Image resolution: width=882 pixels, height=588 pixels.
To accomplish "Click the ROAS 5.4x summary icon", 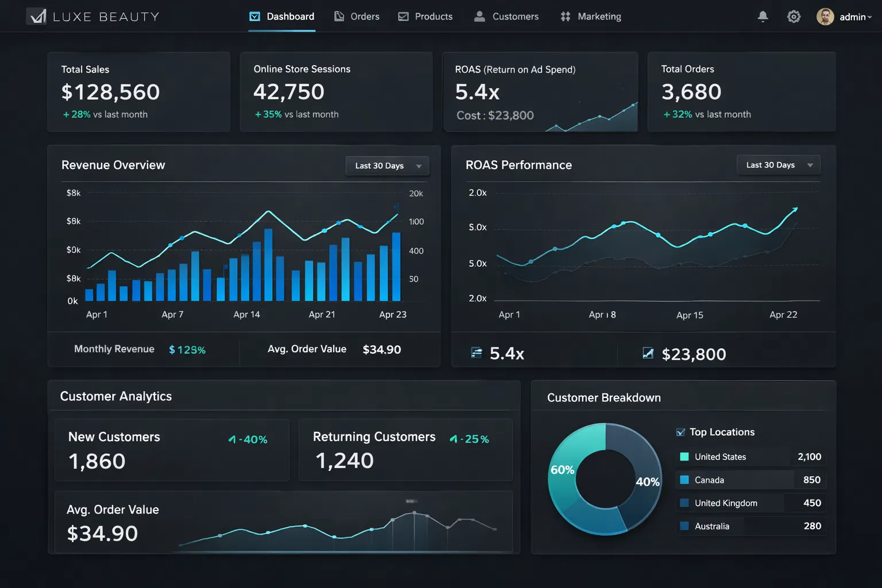I will click(x=477, y=353).
